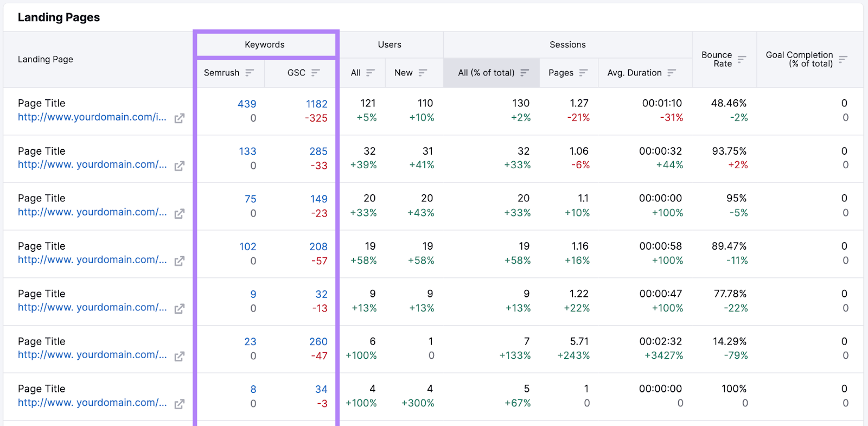Open the page URL in the 14.29% bounce row
The height and width of the screenshot is (426, 868).
click(92, 355)
